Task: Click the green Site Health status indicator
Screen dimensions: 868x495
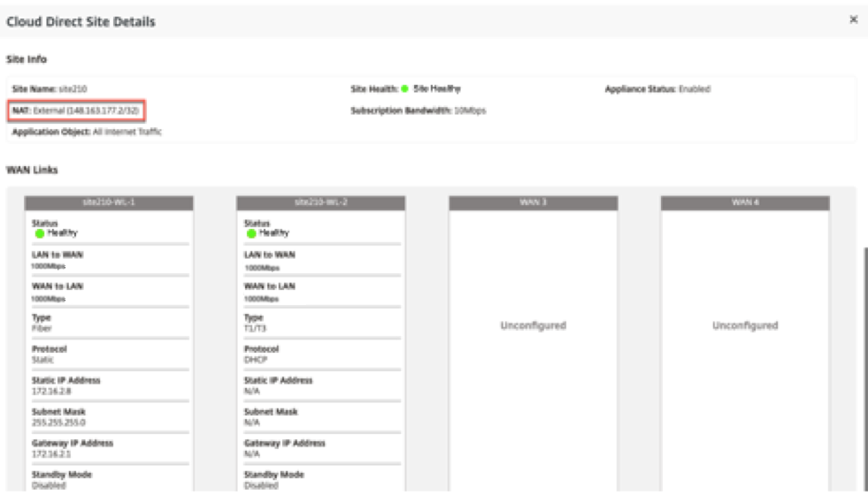Action: click(404, 89)
